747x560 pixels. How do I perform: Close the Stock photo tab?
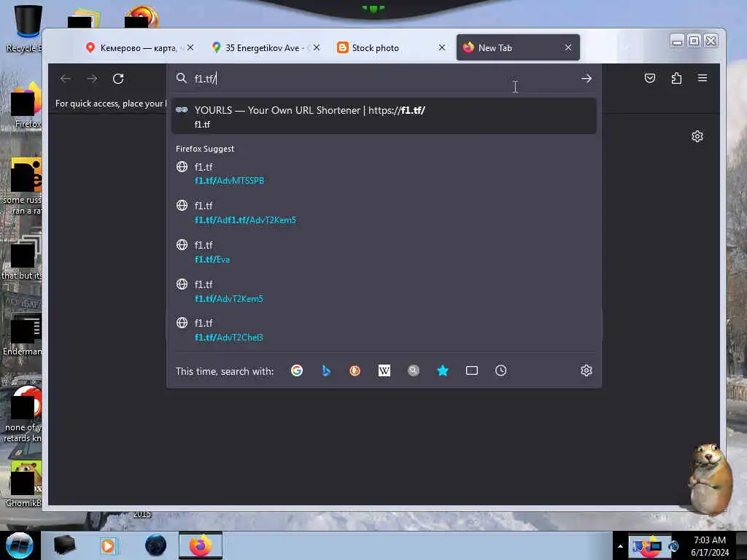(441, 47)
